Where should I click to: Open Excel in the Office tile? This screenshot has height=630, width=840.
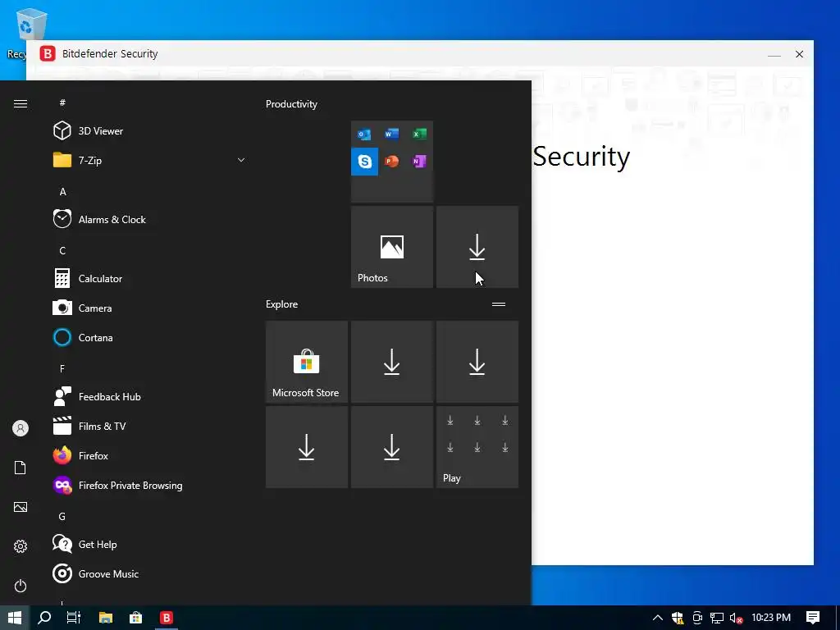419,134
